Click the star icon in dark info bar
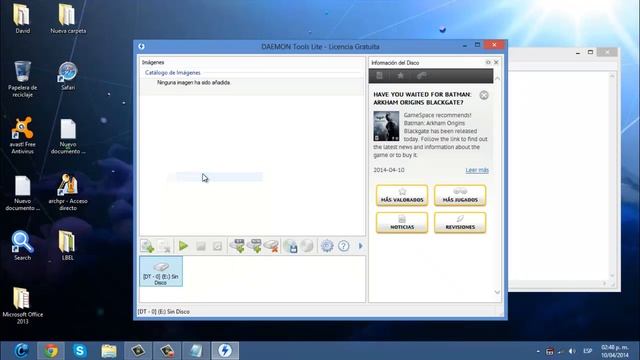640x360 pixels. (x=400, y=76)
